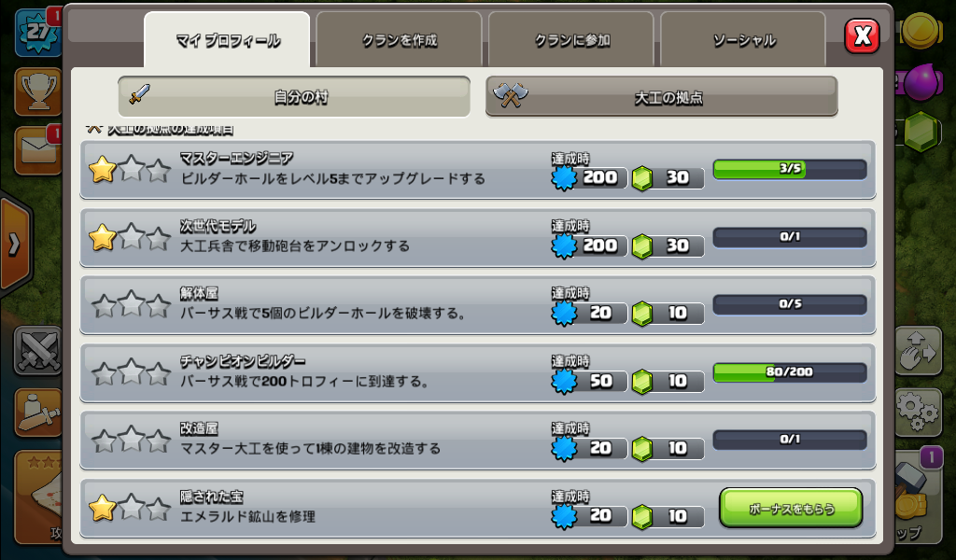
Task: Open the mail inbox envelope icon
Action: pyautogui.click(x=37, y=150)
